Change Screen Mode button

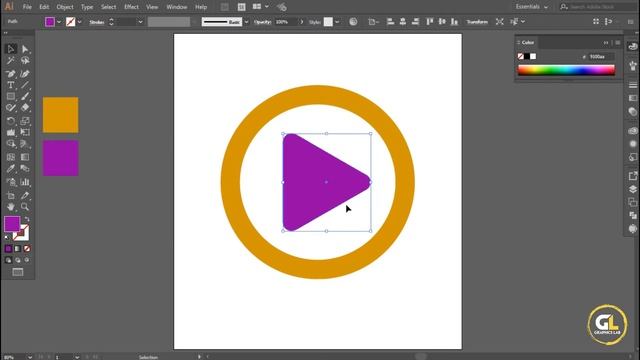pyautogui.click(x=18, y=272)
